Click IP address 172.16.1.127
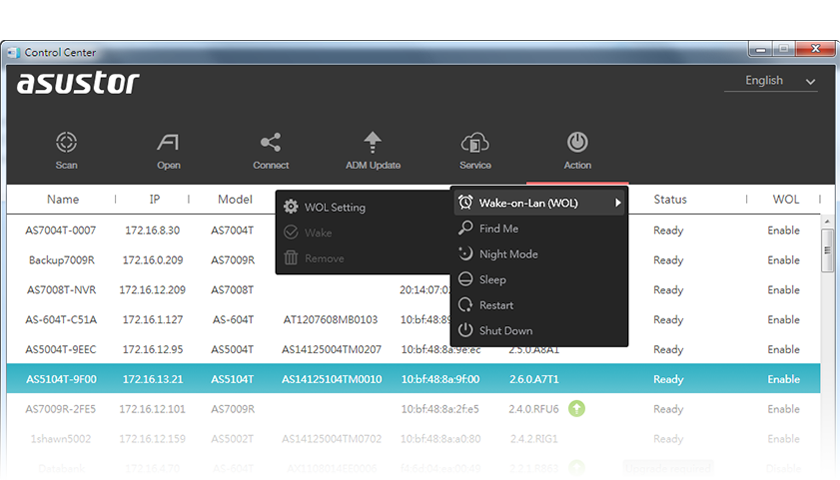 click(153, 320)
